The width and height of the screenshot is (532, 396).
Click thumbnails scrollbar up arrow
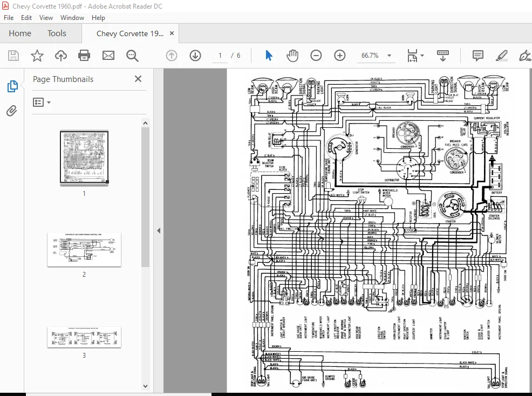[x=145, y=123]
